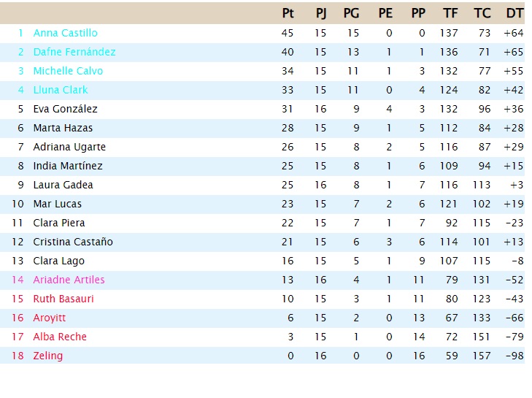
Task: Click the Cristina Castaño name
Action: [x=72, y=242]
